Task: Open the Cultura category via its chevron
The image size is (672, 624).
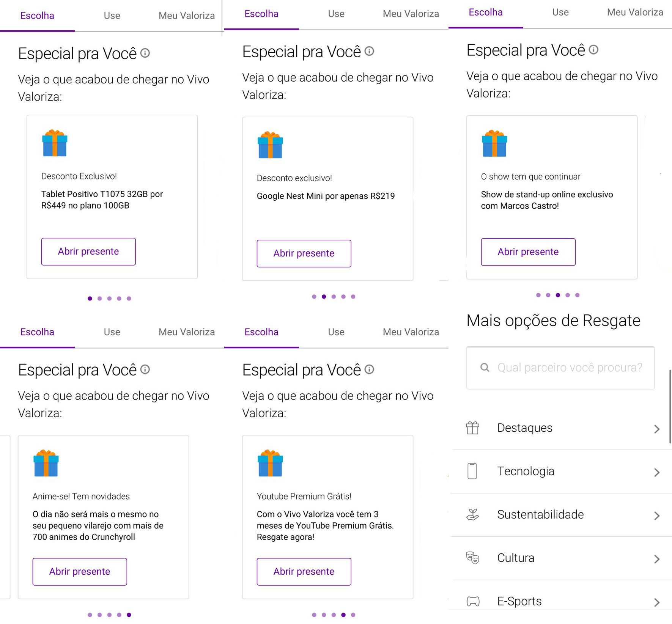Action: point(656,559)
